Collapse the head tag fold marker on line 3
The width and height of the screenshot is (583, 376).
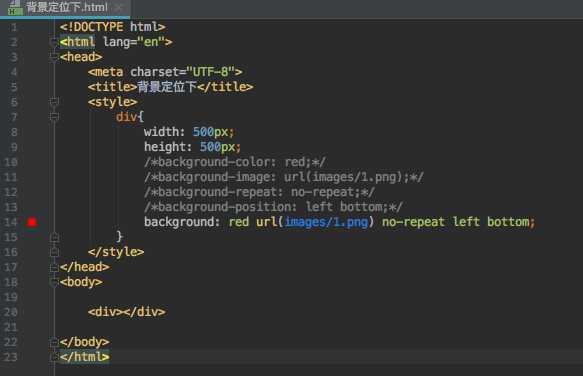coord(54,57)
